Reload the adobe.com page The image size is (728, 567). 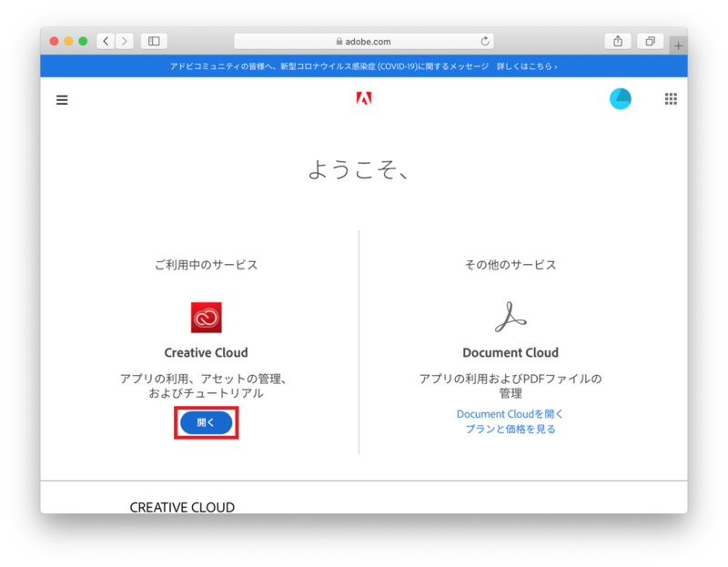pyautogui.click(x=485, y=41)
